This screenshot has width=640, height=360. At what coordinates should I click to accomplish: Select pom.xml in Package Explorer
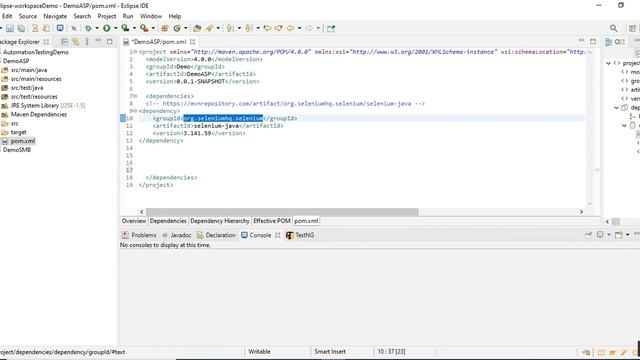pyautogui.click(x=23, y=141)
